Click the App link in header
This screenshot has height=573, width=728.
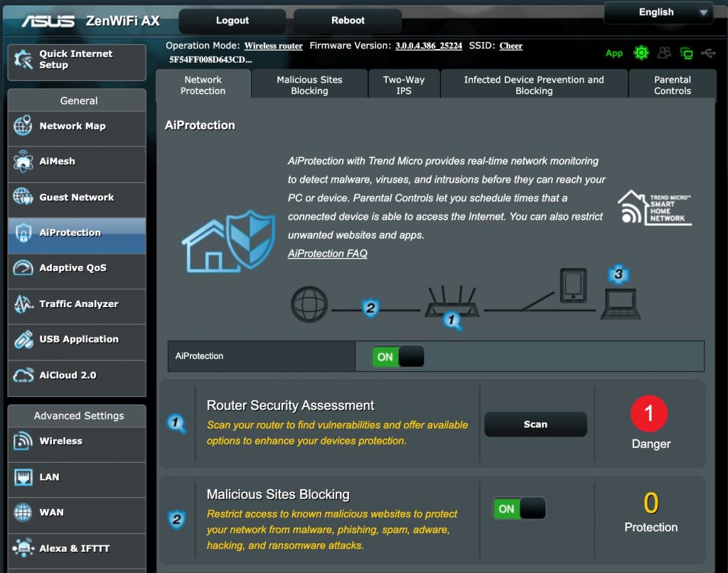pyautogui.click(x=614, y=53)
